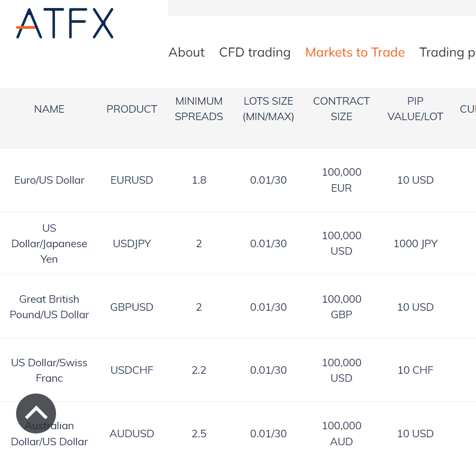The height and width of the screenshot is (449, 476).
Task: Click the GBPUSD product cell
Action: coord(131,307)
